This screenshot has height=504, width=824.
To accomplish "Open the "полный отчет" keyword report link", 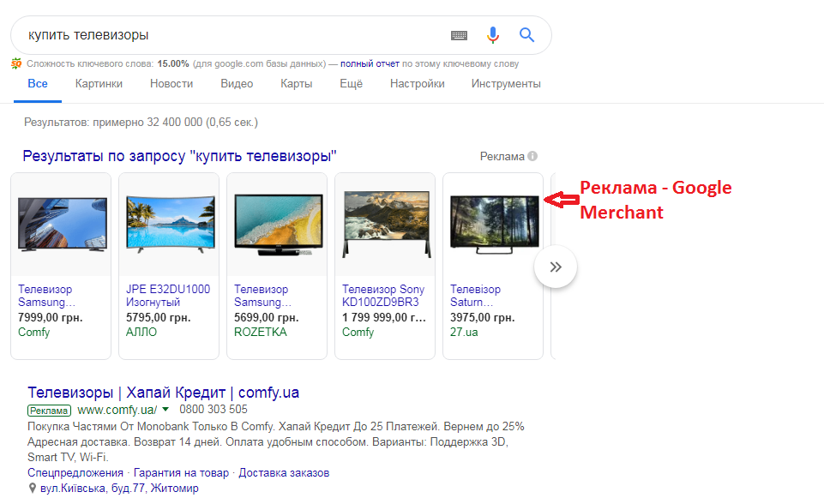I will (x=369, y=63).
